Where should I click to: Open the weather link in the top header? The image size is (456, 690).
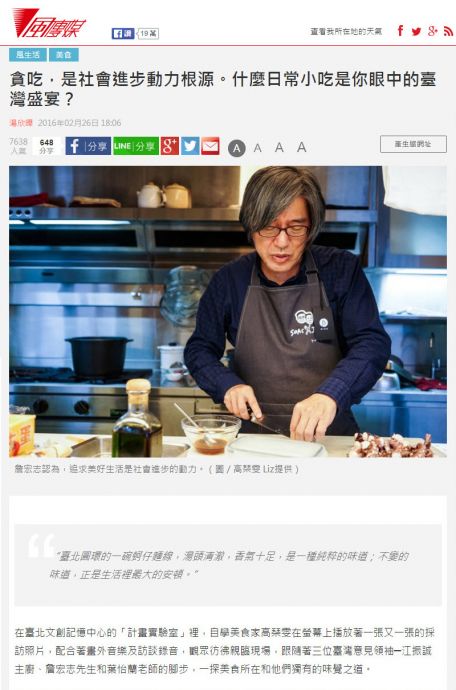(x=346, y=31)
